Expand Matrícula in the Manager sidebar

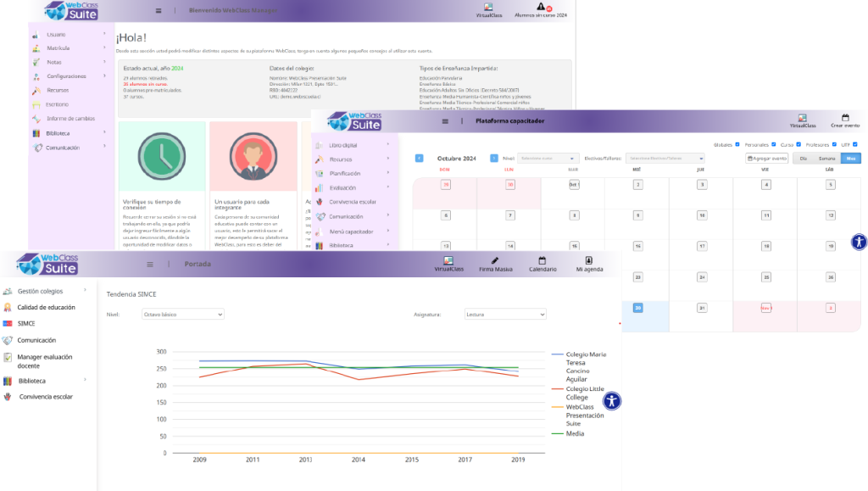pyautogui.click(x=70, y=48)
